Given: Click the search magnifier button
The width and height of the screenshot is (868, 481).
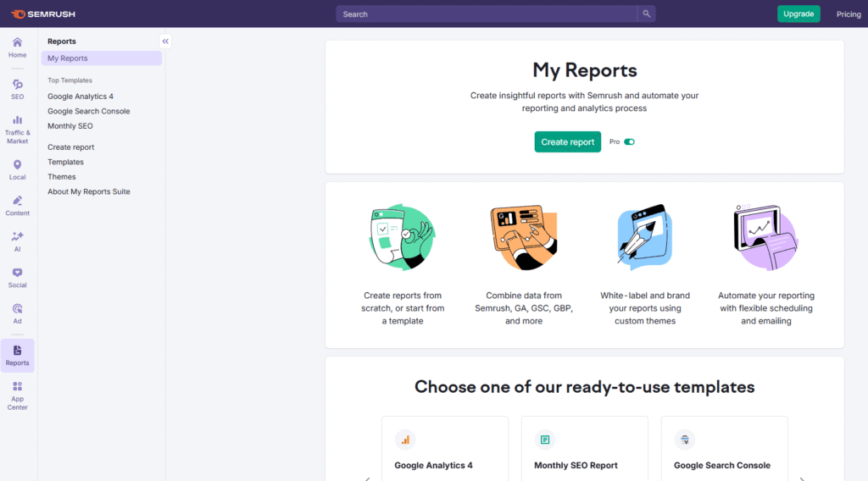Looking at the screenshot, I should (x=646, y=14).
